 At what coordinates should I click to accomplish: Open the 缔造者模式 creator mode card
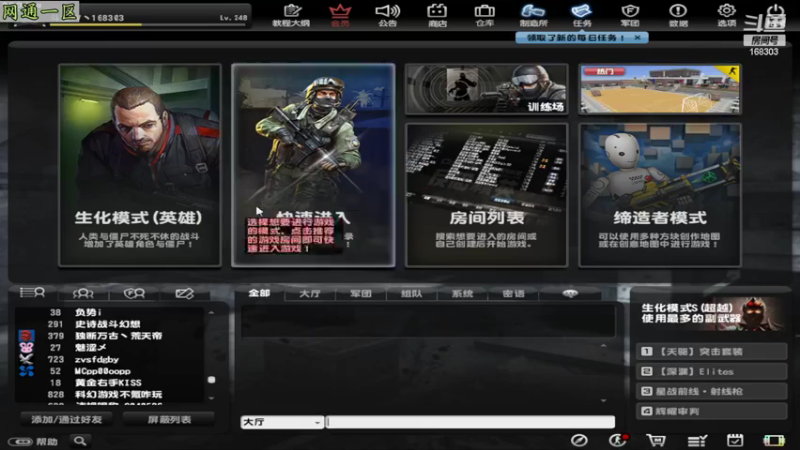click(660, 195)
